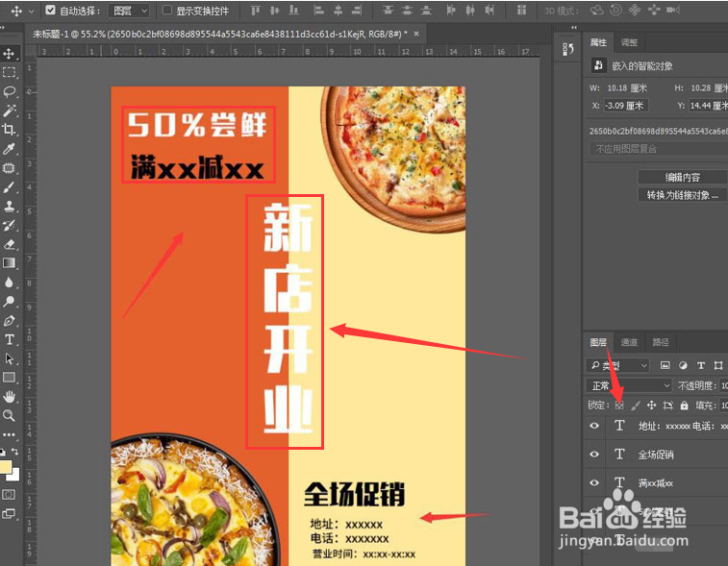Align top edges in options bar

coord(255,11)
